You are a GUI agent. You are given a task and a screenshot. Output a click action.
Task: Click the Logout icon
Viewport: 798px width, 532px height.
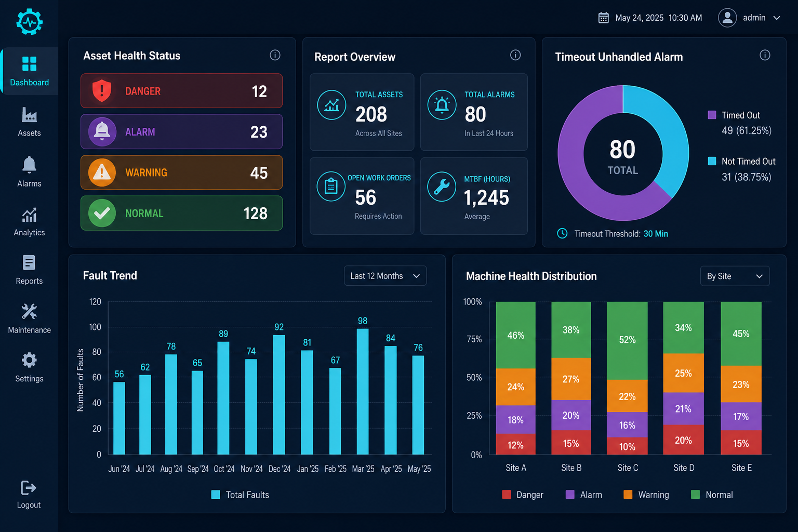point(29,487)
